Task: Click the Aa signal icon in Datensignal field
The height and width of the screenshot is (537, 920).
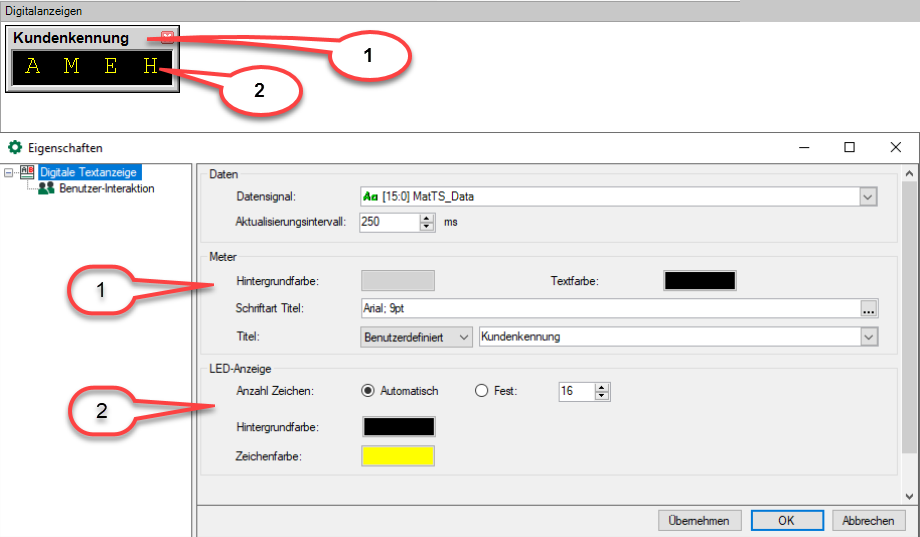Action: click(370, 197)
